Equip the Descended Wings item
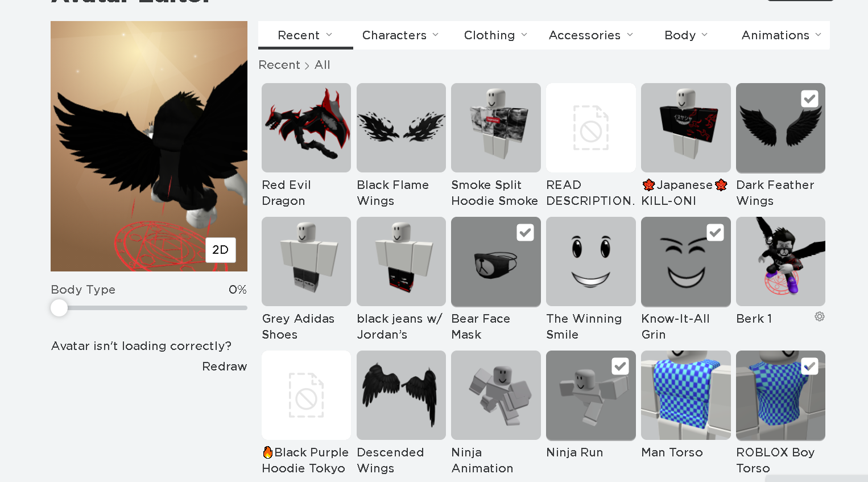 pos(401,396)
